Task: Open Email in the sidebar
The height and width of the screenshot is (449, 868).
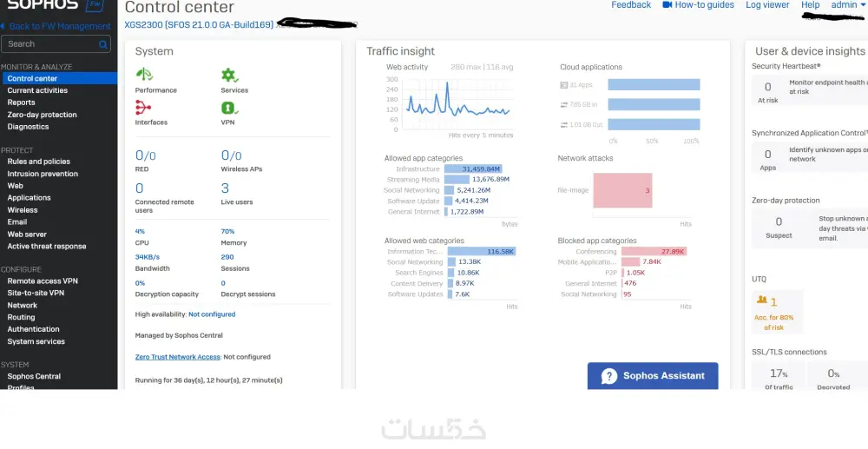Action: 17,222
